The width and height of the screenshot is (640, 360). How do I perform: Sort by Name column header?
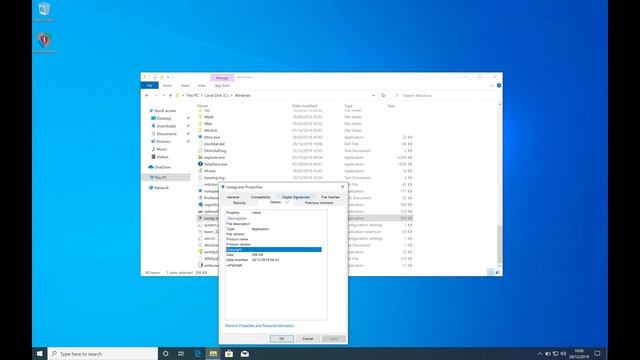(x=203, y=106)
